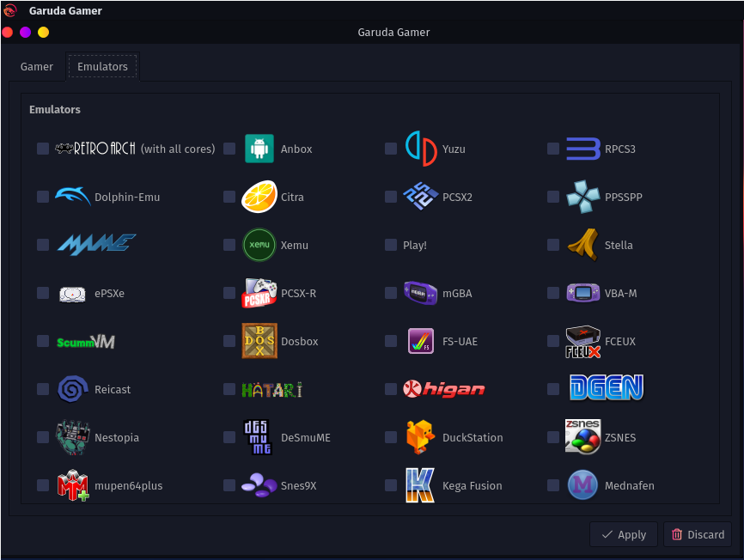744x560 pixels.
Task: Enable the Play! checkbox
Action: click(x=391, y=245)
